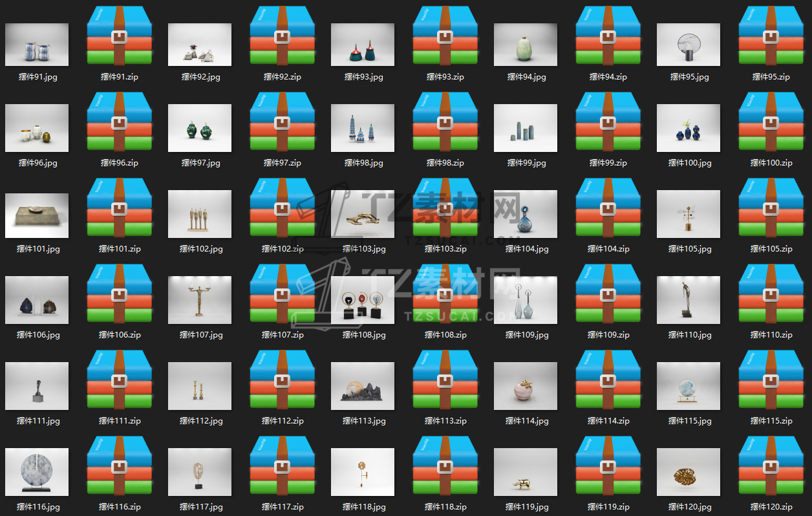This screenshot has height=516, width=812.
Task: Open the 摆件116.jpg marble disc thumbnail
Action: 37,472
